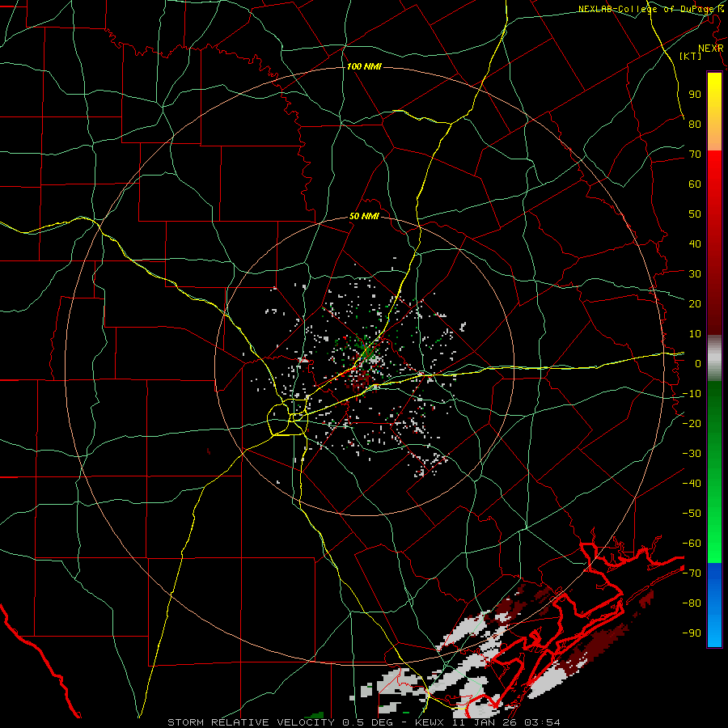Click the positive 70 knot scale value
This screenshot has height=728, width=728.
(x=695, y=154)
